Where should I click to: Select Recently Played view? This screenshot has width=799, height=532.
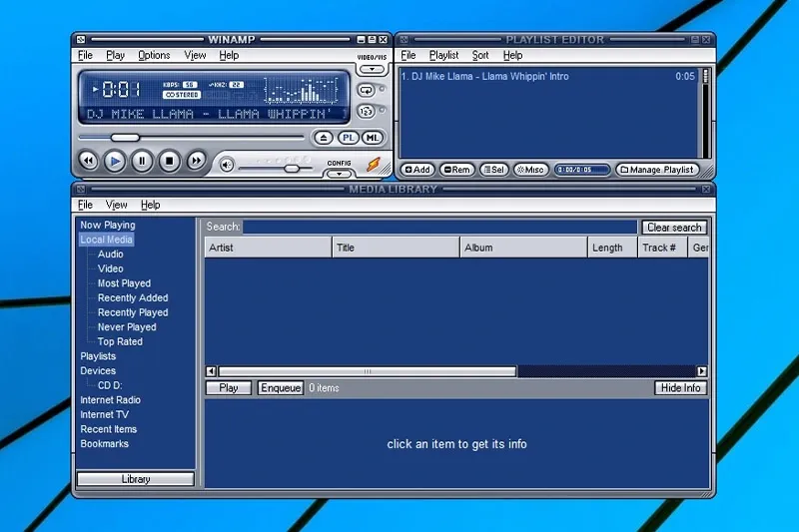pyautogui.click(x=133, y=312)
